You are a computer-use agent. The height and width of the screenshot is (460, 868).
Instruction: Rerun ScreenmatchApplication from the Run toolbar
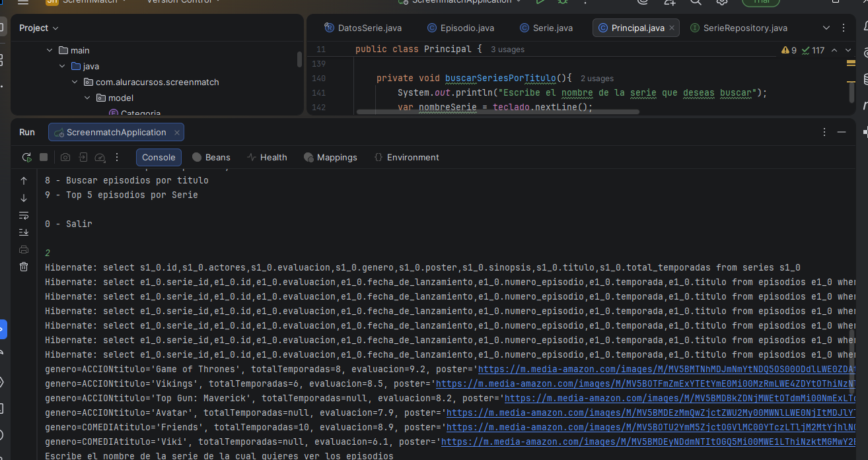[26, 157]
